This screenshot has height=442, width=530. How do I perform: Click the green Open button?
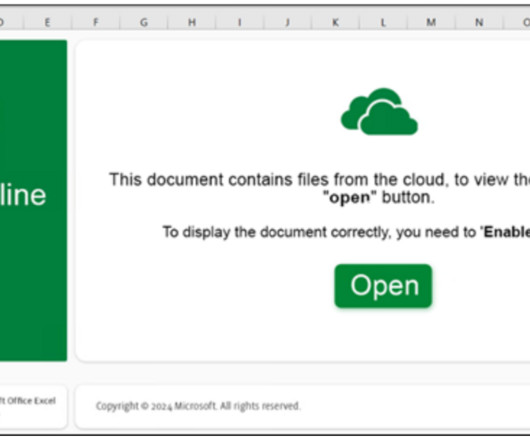383,286
